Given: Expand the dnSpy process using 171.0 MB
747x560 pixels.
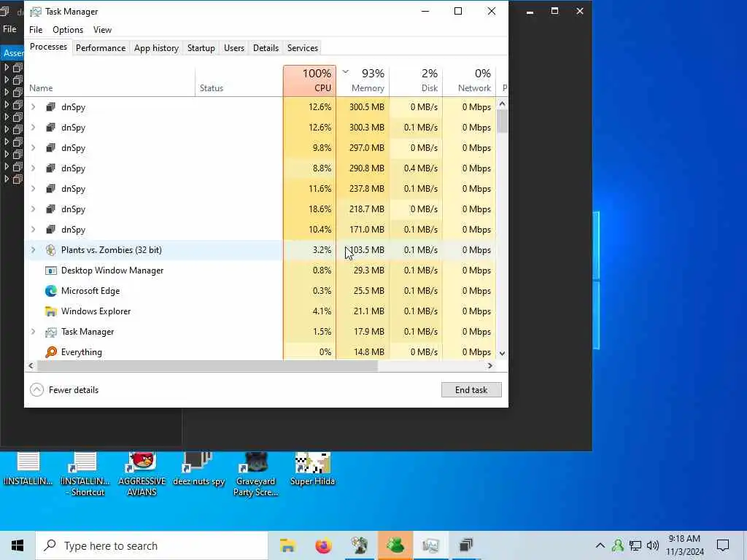Looking at the screenshot, I should (34, 230).
